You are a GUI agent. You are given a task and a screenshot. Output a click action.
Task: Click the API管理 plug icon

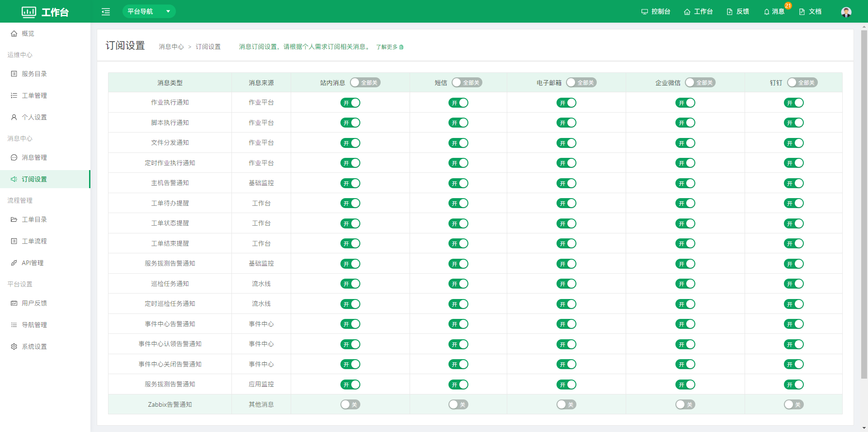pos(14,263)
